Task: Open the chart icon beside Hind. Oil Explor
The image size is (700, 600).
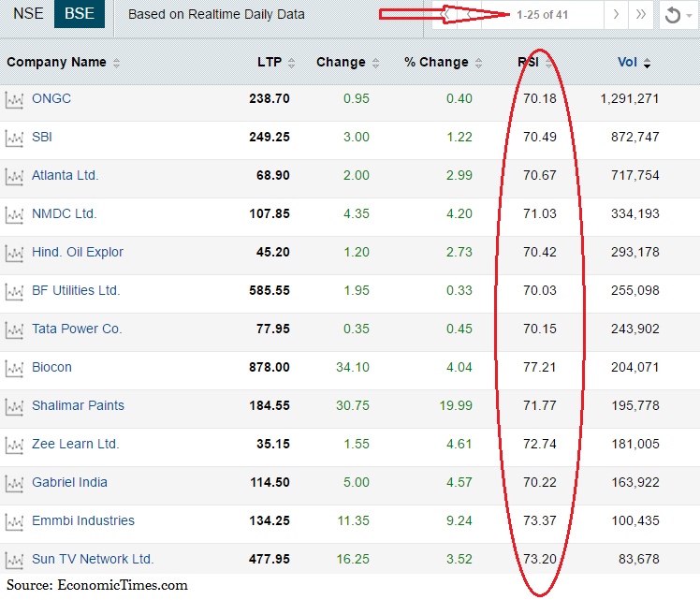Action: (x=14, y=254)
